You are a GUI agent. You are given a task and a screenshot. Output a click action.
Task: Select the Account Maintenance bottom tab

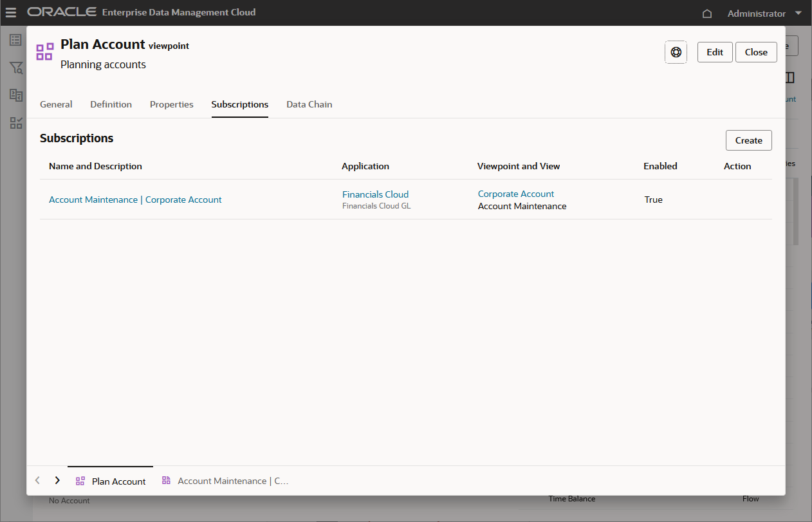225,481
